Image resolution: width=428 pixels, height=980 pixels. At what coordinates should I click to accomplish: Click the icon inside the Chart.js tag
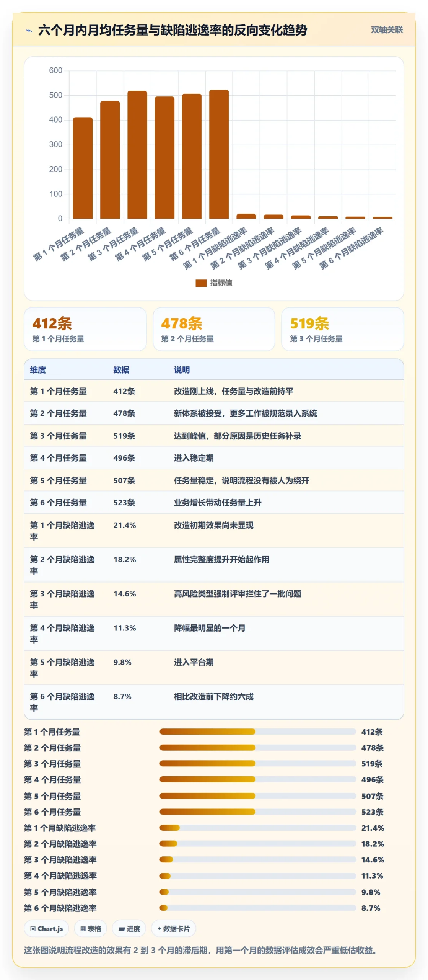click(33, 929)
